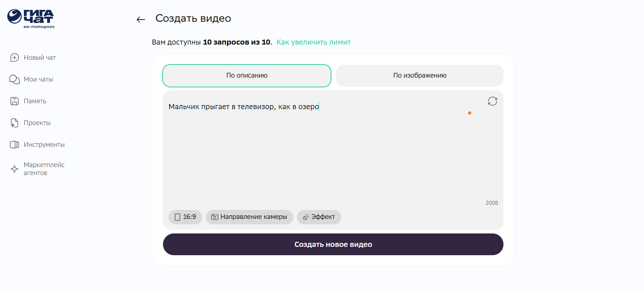The width and height of the screenshot is (644, 290).
Task: Click the Инструменты icon in sidebar
Action: point(14,145)
